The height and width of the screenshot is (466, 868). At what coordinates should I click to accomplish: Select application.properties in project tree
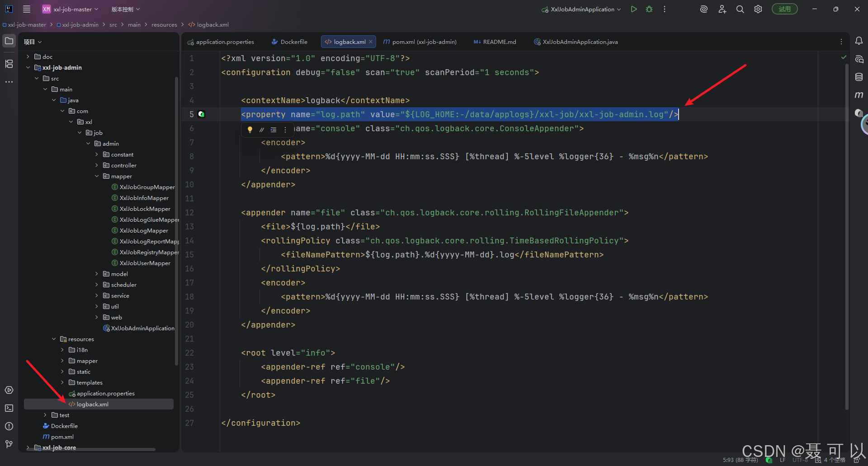102,393
